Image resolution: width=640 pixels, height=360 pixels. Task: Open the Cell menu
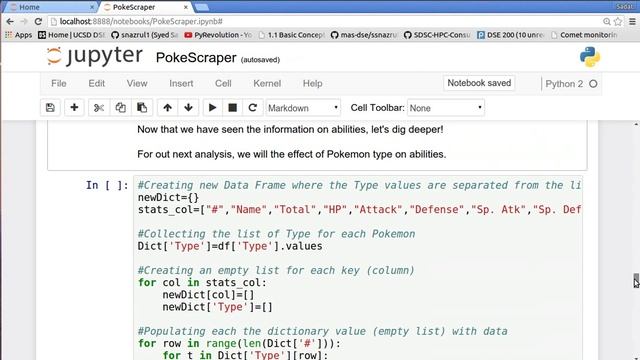click(223, 84)
